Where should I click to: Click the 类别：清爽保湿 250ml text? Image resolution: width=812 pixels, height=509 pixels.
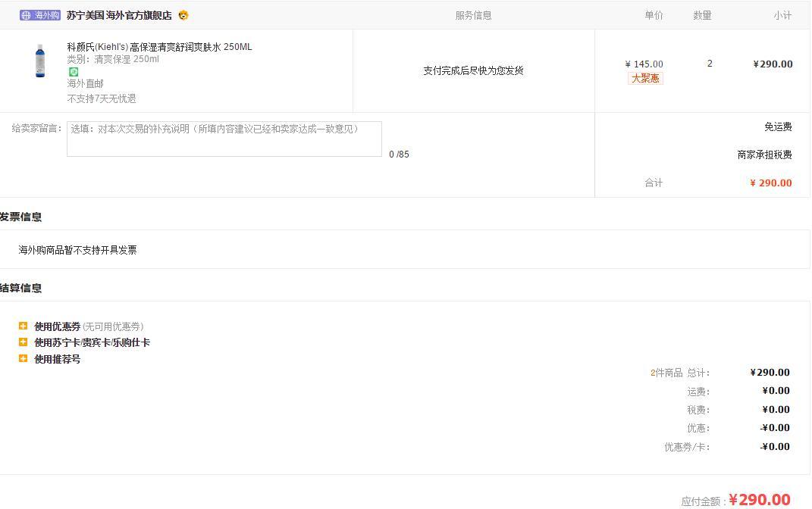113,60
